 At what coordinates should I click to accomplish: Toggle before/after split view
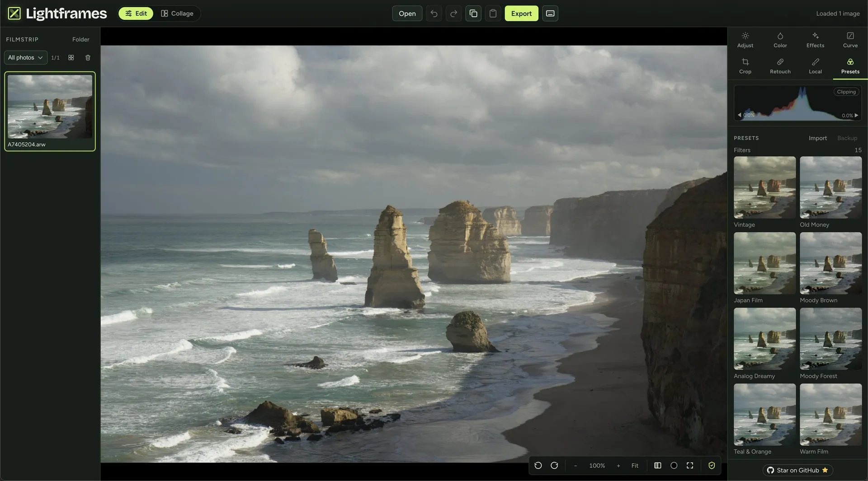click(x=658, y=466)
